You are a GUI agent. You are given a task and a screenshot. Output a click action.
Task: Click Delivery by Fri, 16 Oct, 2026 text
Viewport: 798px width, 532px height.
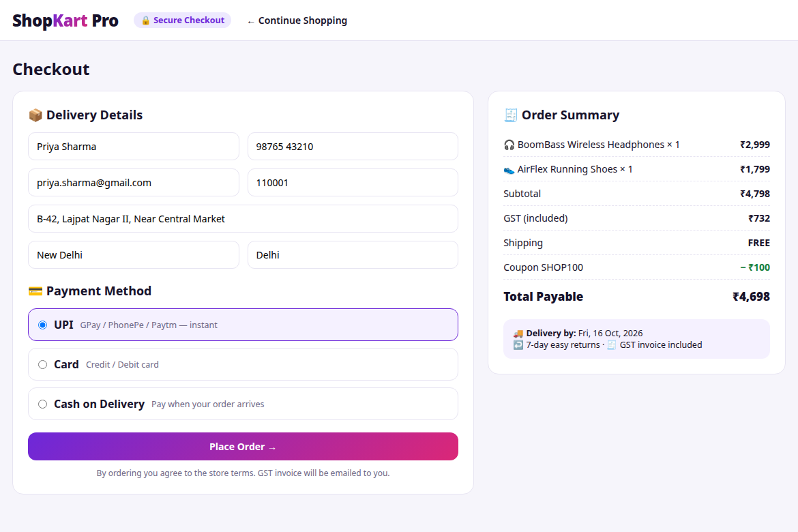click(x=585, y=334)
